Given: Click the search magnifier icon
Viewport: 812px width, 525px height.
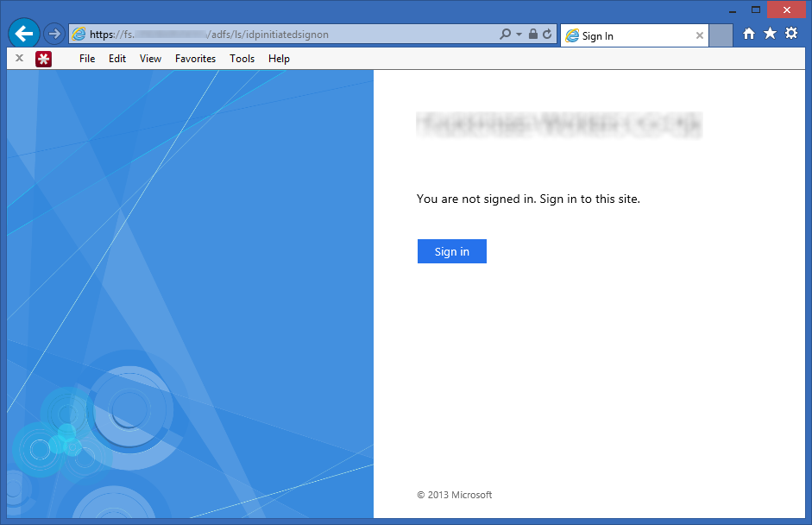Looking at the screenshot, I should tap(504, 35).
